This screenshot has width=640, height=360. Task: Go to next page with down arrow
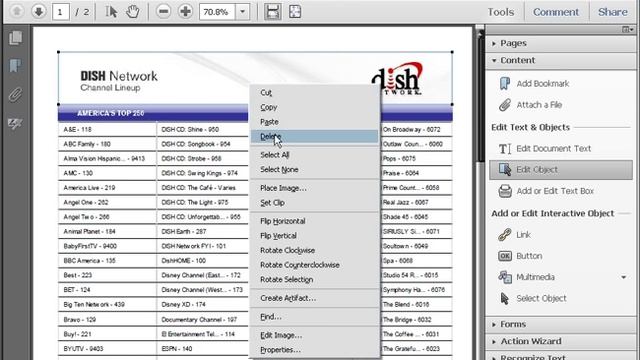39,11
